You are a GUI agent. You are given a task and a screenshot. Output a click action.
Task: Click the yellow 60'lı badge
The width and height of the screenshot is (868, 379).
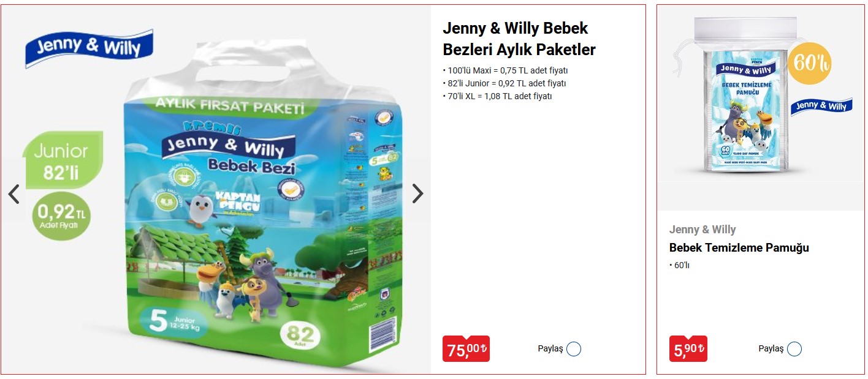tap(811, 63)
